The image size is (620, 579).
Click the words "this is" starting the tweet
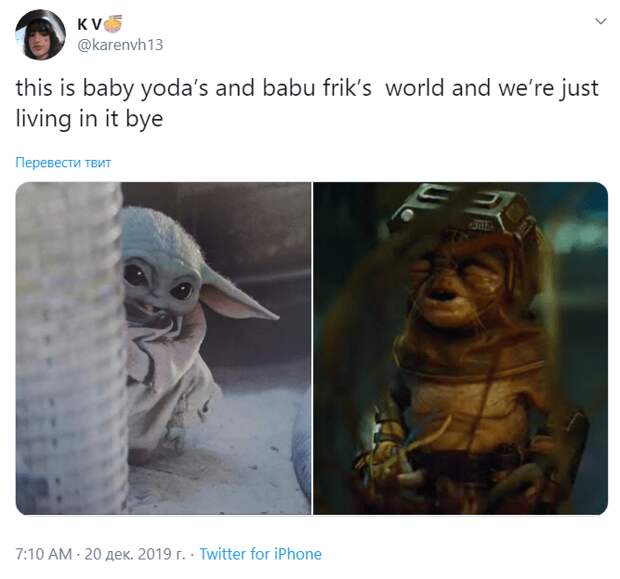click(x=45, y=88)
